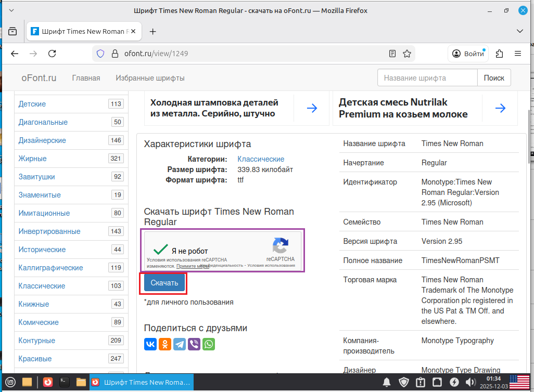Go to oFont.ru home logo
The height and width of the screenshot is (392, 534).
pos(39,78)
